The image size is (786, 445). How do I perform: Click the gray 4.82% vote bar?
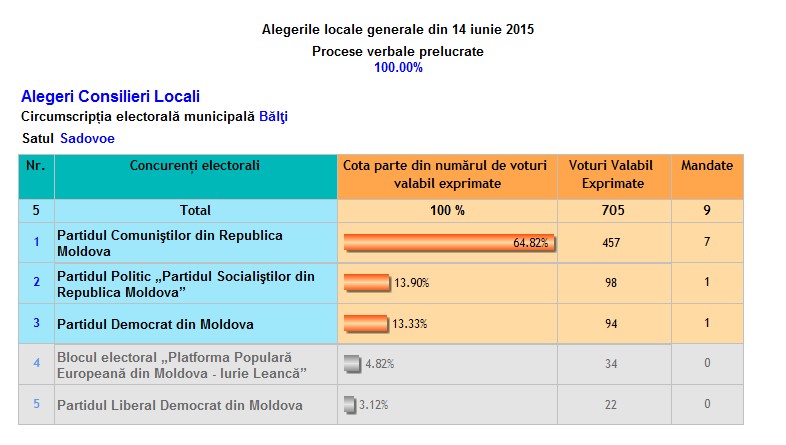coord(352,364)
